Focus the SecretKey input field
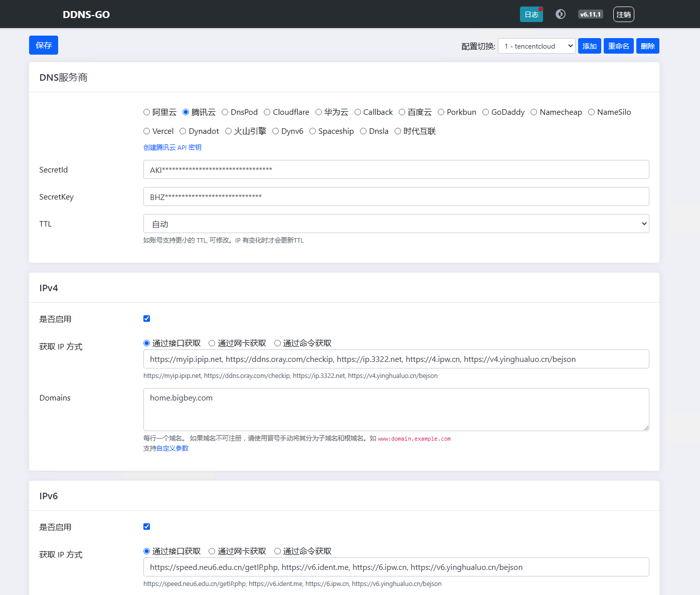The height and width of the screenshot is (595, 700). point(396,196)
